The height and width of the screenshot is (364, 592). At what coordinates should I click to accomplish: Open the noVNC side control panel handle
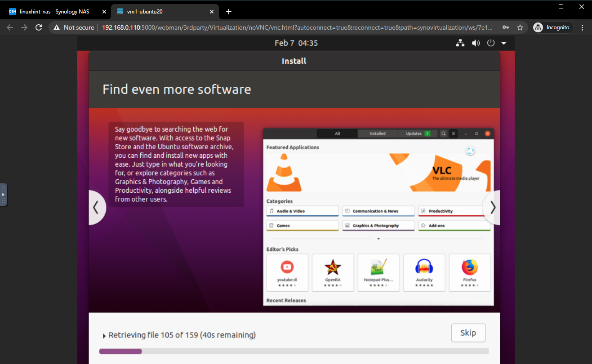click(x=3, y=195)
